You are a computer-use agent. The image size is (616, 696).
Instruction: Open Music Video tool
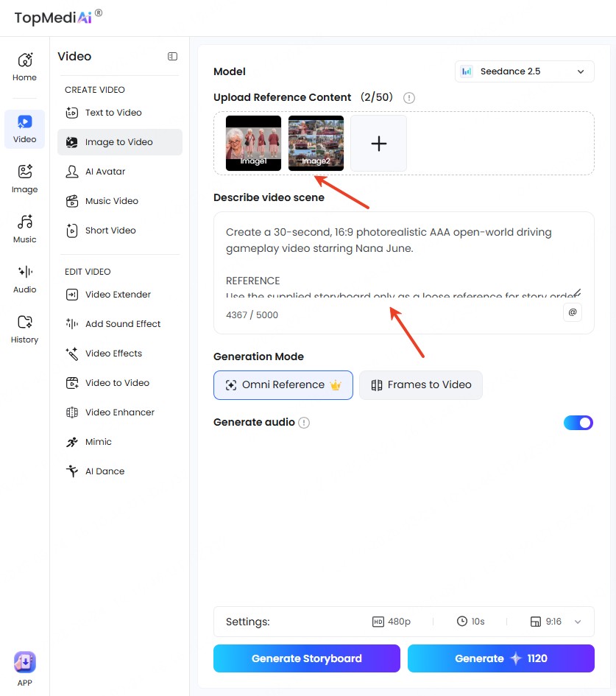tap(119, 201)
